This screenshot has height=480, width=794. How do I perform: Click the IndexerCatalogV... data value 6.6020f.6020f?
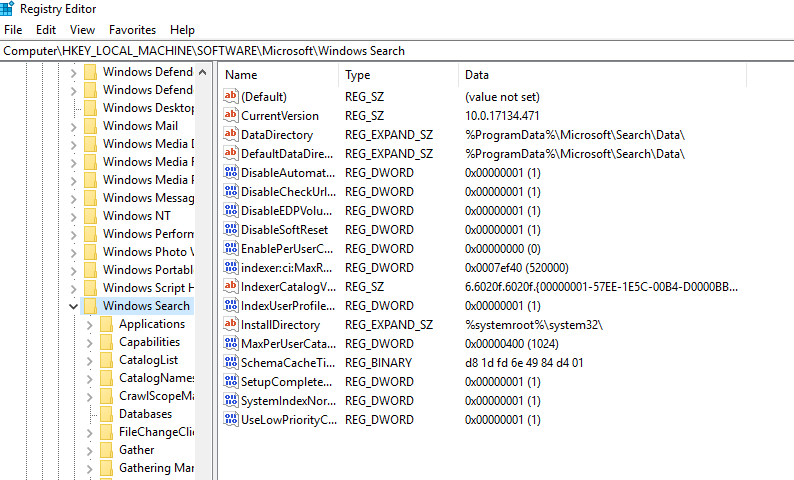point(601,287)
